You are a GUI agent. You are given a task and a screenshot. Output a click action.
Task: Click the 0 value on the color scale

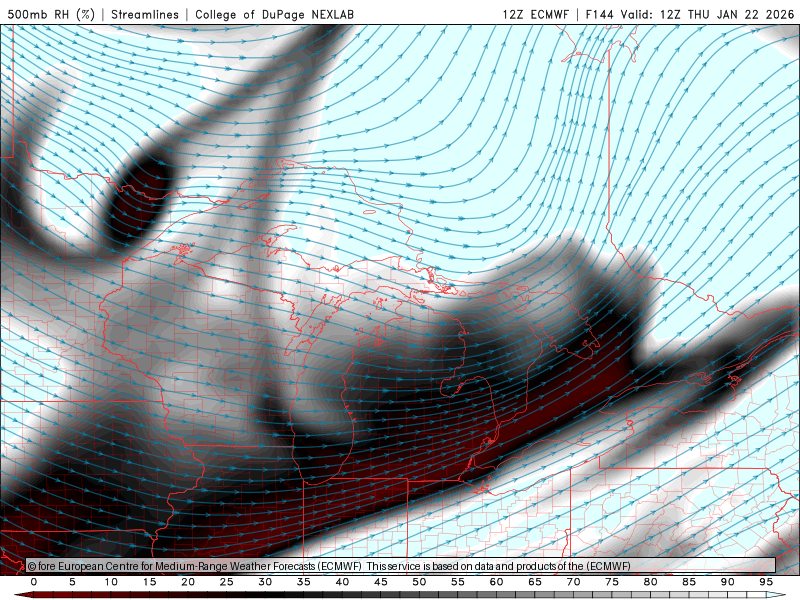pyautogui.click(x=34, y=582)
